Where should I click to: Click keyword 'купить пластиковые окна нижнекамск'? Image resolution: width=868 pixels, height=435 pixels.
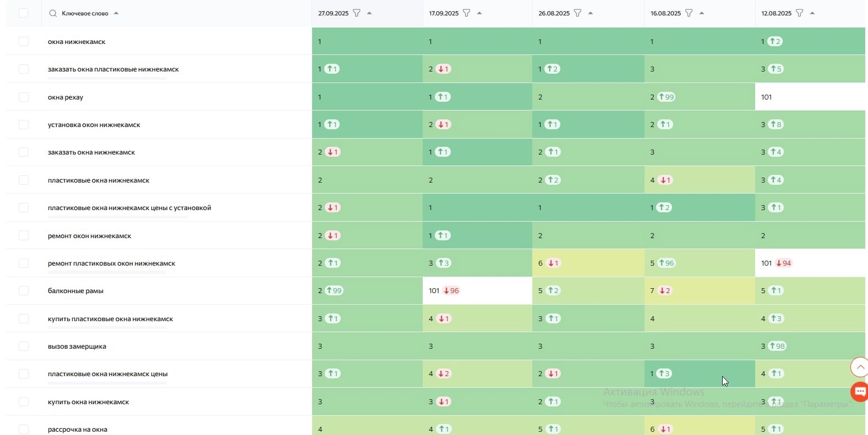click(111, 319)
